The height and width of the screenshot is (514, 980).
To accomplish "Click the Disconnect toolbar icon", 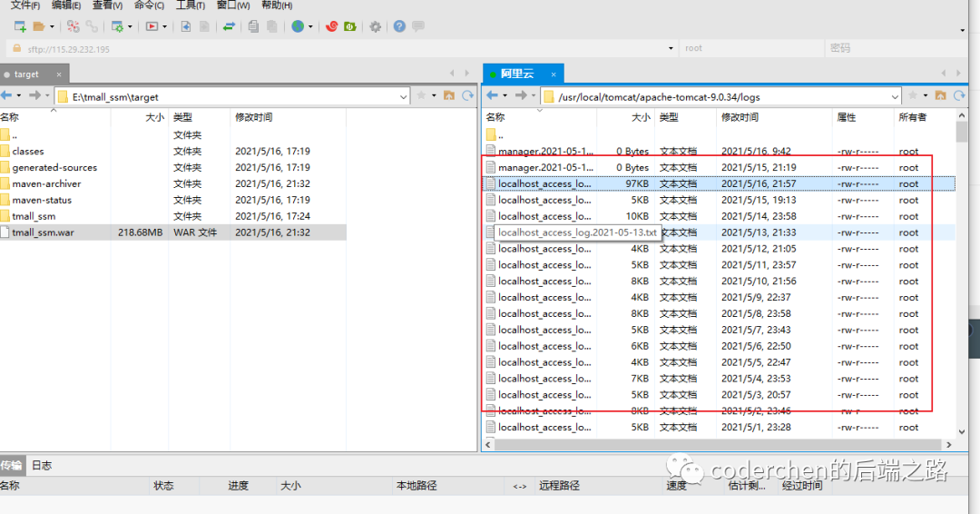I will 73,26.
